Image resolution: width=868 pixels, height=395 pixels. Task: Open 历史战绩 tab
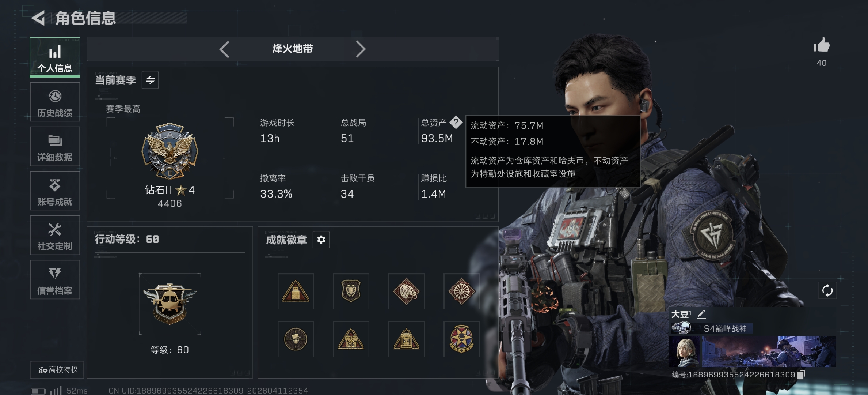(x=55, y=102)
